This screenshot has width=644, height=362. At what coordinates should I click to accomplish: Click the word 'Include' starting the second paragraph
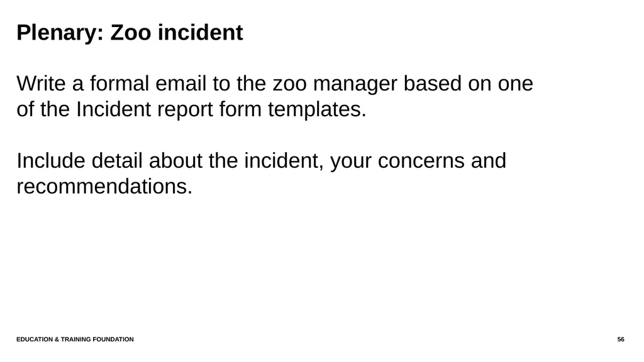point(51,160)
